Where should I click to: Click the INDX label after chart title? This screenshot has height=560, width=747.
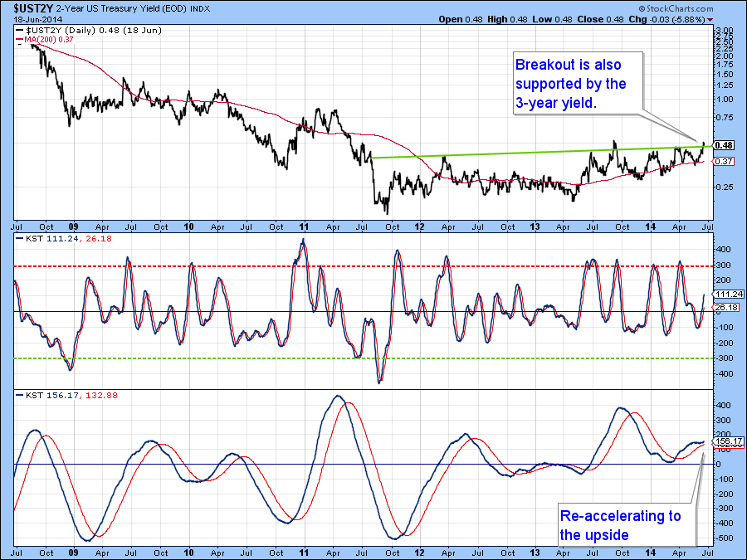(x=201, y=8)
